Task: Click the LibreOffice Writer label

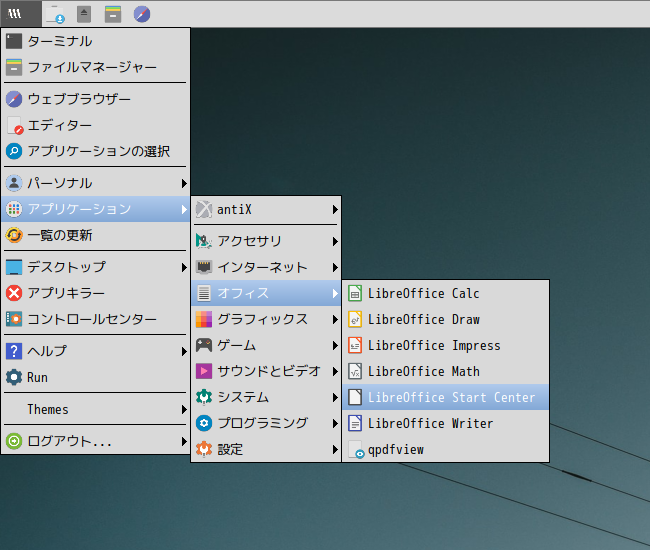Action: 431,424
